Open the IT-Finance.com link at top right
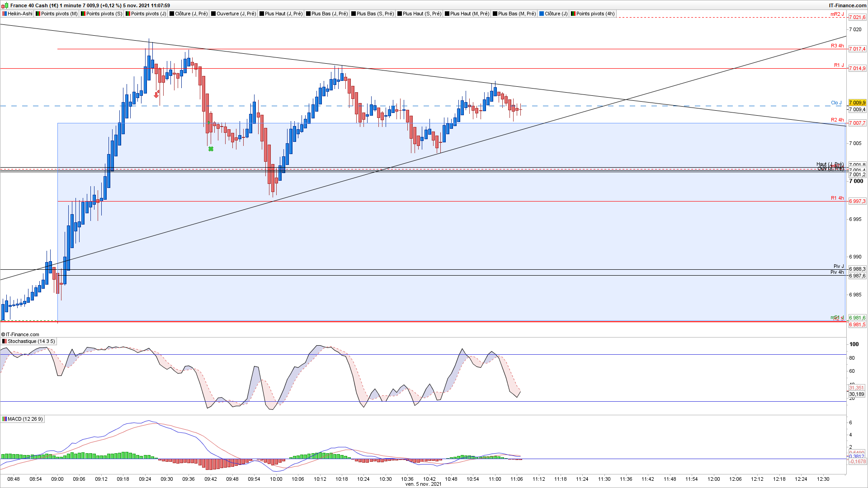868x488 pixels. [x=847, y=5]
